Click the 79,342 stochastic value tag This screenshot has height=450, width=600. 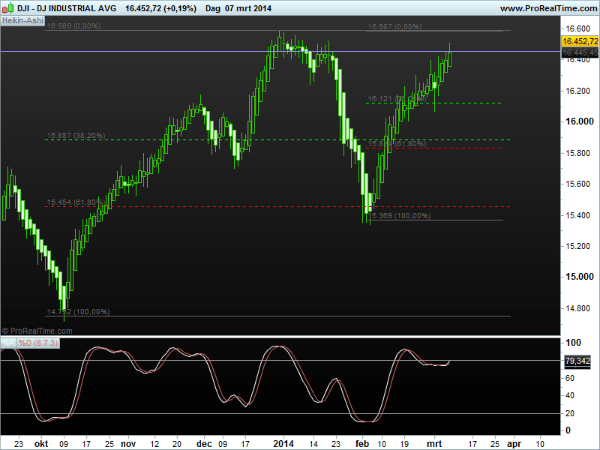[577, 361]
